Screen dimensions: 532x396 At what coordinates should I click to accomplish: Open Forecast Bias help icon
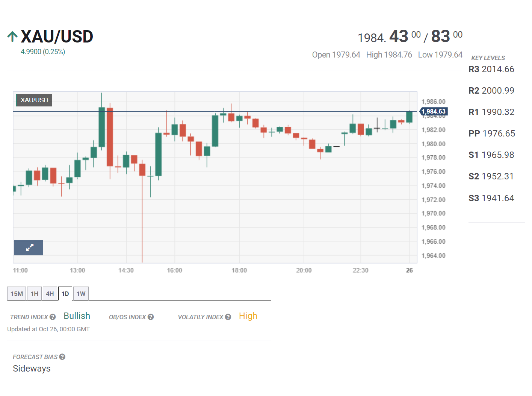pos(62,357)
